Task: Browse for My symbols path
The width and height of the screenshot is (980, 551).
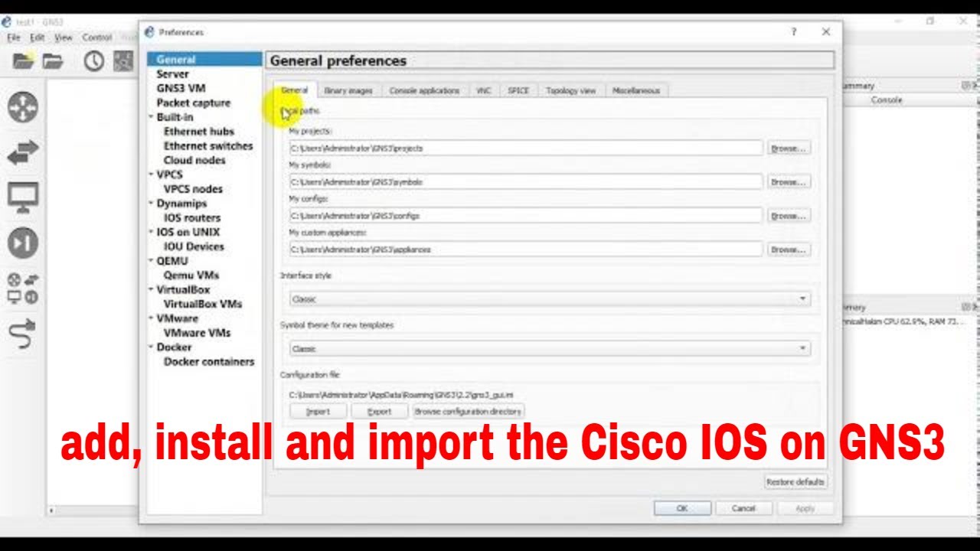Action: coord(789,182)
